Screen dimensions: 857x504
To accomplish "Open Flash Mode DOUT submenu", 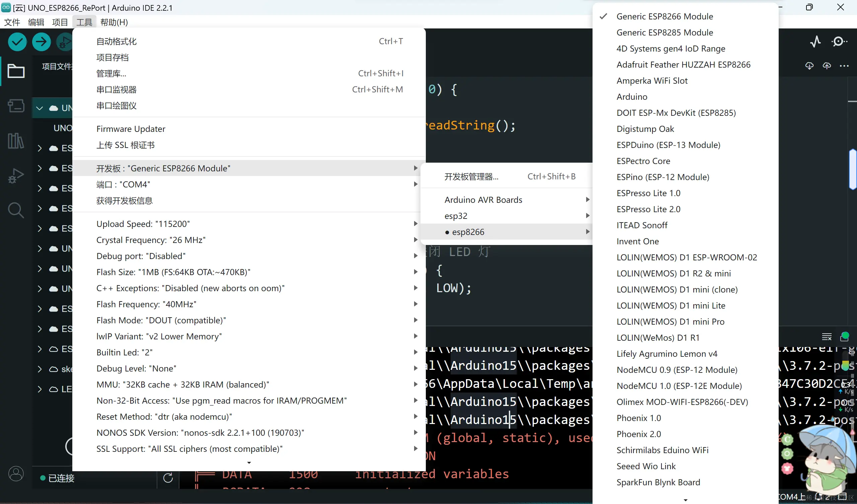I will tap(249, 320).
